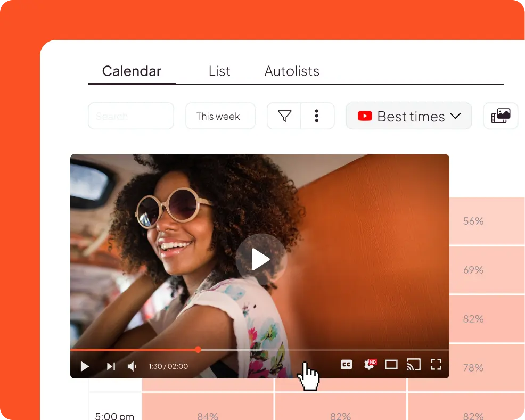The width and height of the screenshot is (525, 420).
Task: Click the red scrubber on the video progress bar
Action: pyautogui.click(x=198, y=350)
